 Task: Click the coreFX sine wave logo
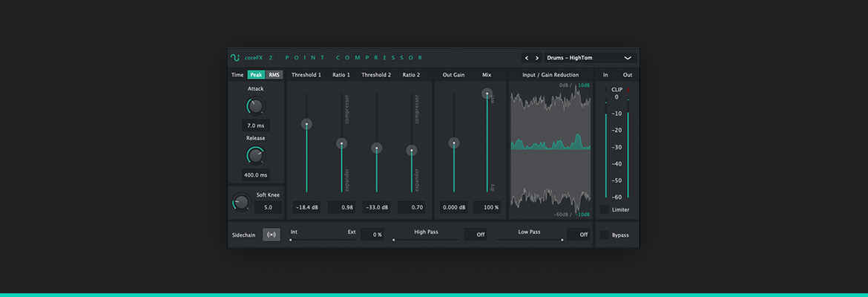(235, 57)
